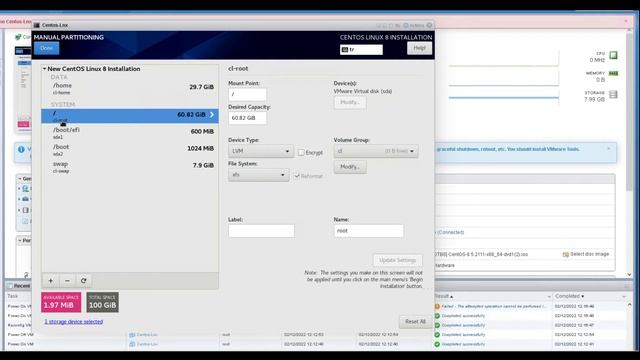
Task: Click Modify button under VMware Virtual disk
Action: (350, 102)
